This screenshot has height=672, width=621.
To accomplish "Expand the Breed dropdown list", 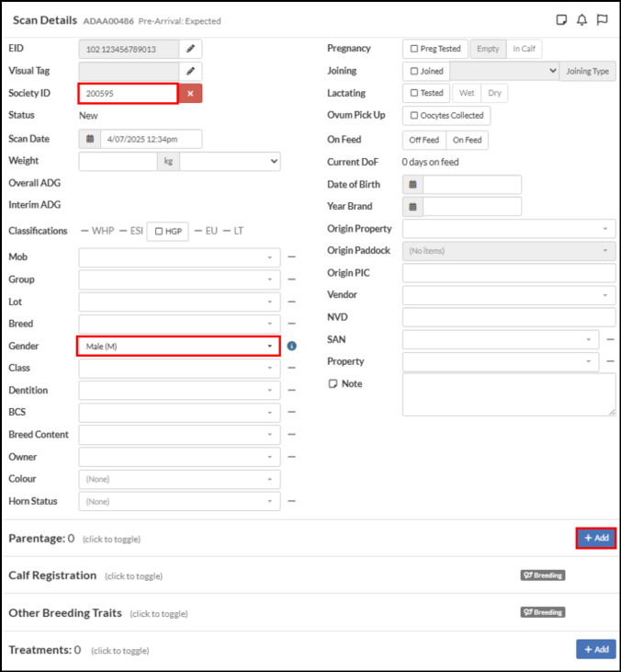I will coord(179,324).
